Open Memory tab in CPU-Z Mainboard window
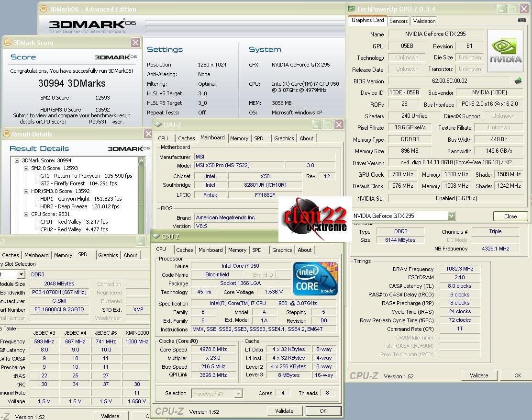532x420 pixels. [x=239, y=138]
